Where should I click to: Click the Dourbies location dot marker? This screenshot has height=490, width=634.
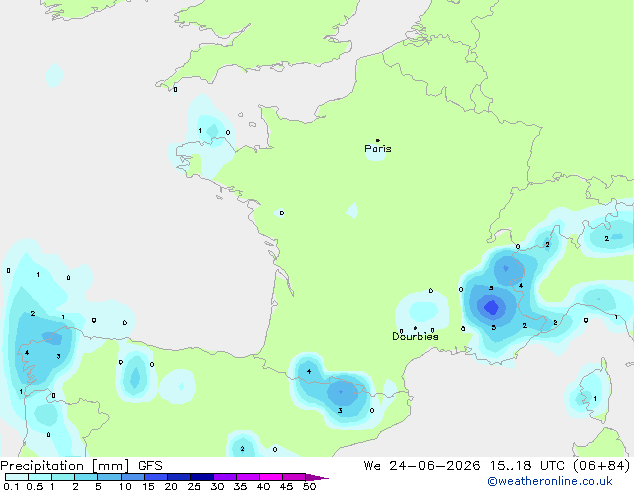pos(415,328)
